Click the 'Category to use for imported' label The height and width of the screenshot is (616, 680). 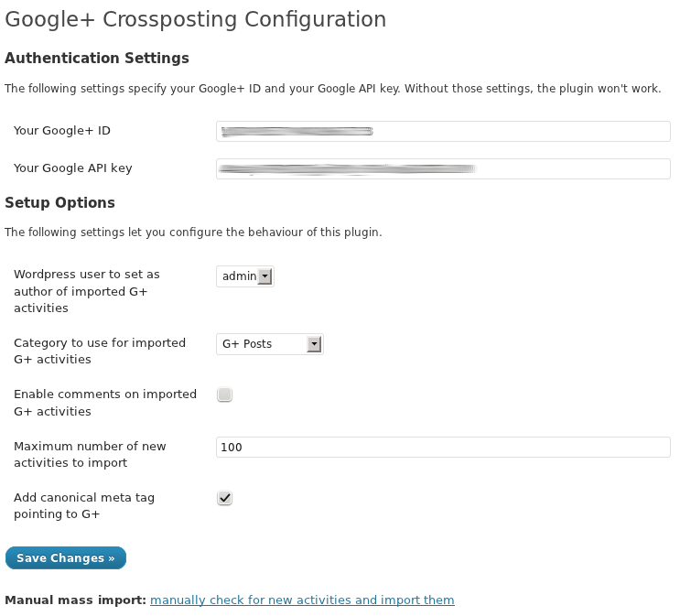tap(100, 351)
